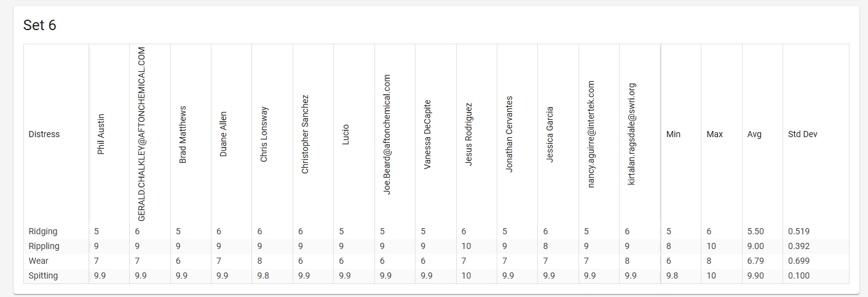The image size is (868, 297).
Task: Select the Wear row label
Action: coord(39,261)
